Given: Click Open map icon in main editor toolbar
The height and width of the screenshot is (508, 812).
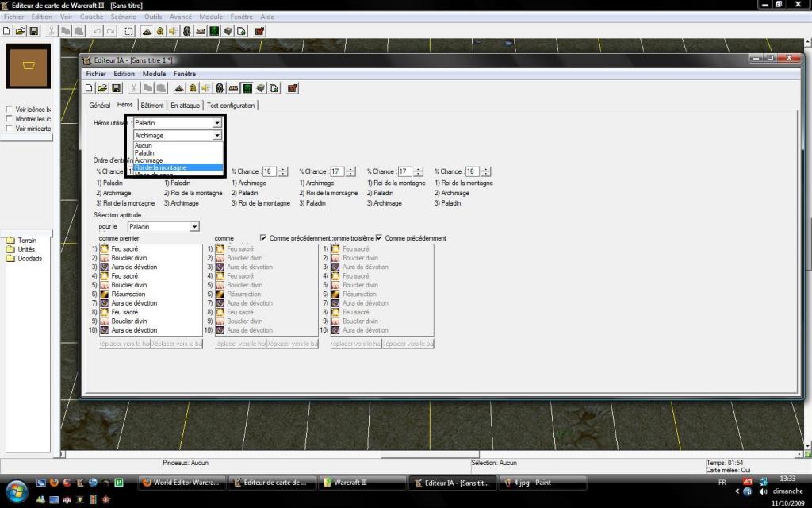Looking at the screenshot, I should point(20,31).
